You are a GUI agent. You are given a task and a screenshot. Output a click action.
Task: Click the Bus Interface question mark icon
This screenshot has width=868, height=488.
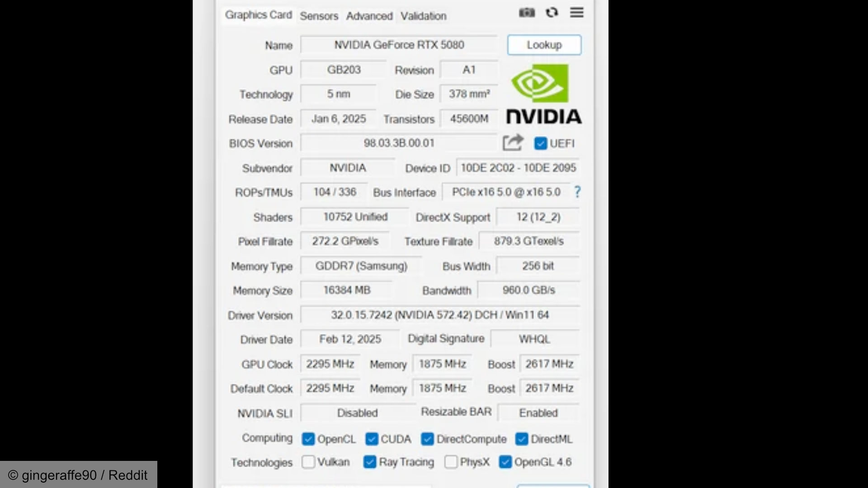click(577, 192)
